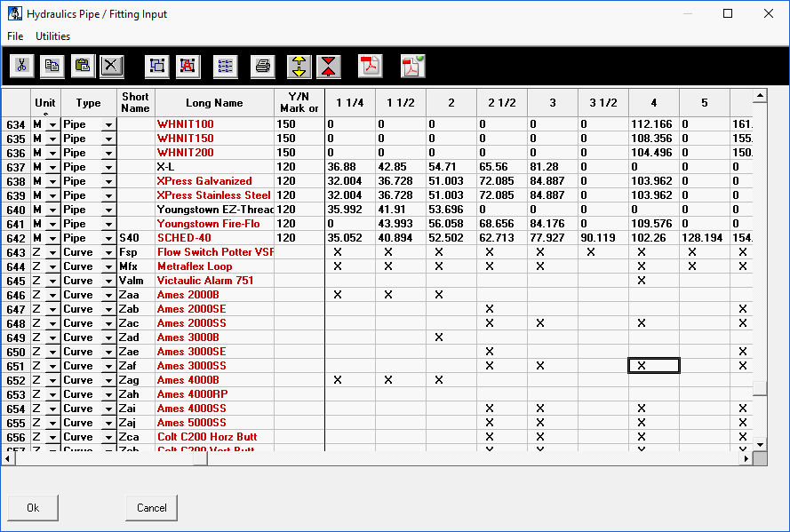The width and height of the screenshot is (790, 532).
Task: Click the S40 short name cell
Action: (136, 238)
